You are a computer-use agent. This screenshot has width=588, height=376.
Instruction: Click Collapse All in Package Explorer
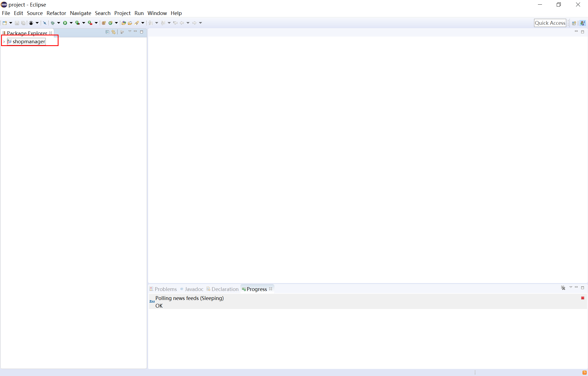107,32
